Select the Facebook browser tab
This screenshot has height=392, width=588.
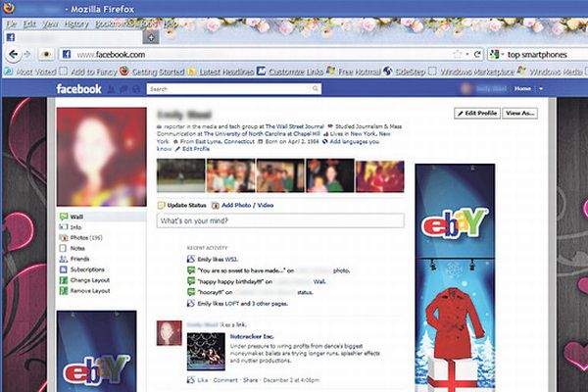pyautogui.click(x=73, y=37)
